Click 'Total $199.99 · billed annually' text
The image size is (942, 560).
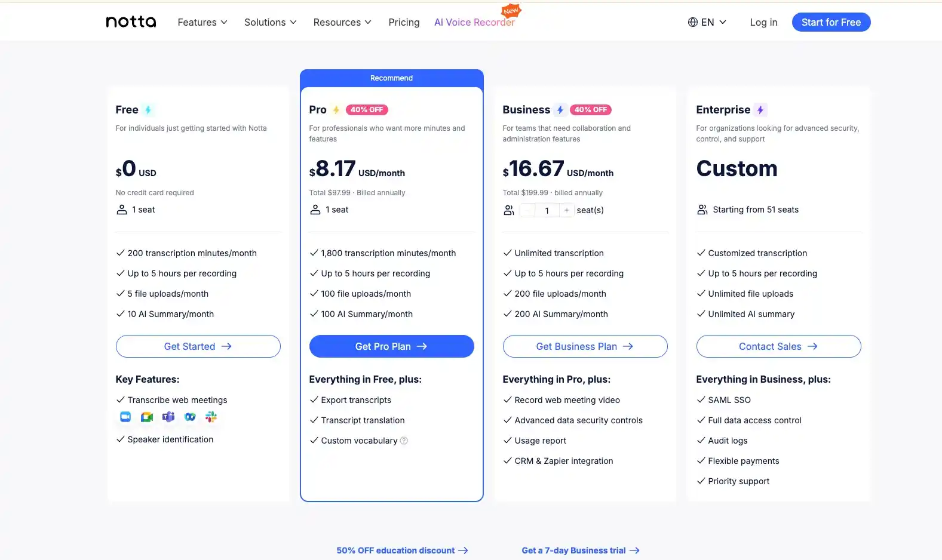[x=553, y=193]
